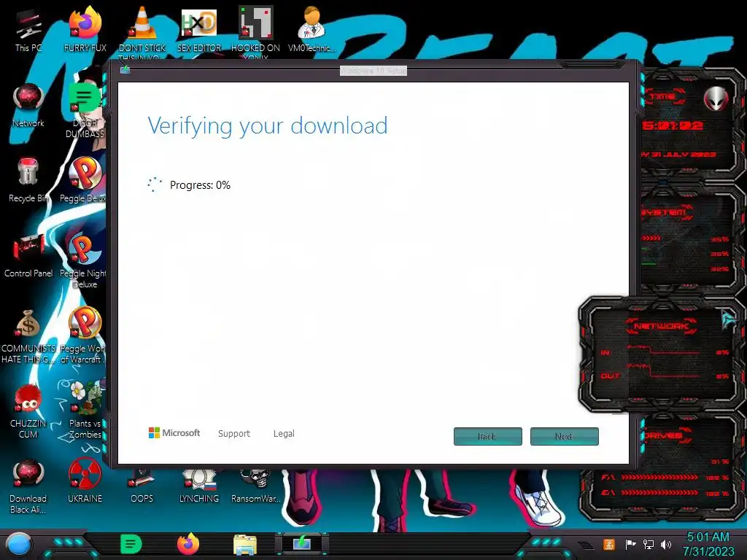This screenshot has width=747, height=560.
Task: Click the Windows 10 Setup title text
Action: click(x=373, y=71)
